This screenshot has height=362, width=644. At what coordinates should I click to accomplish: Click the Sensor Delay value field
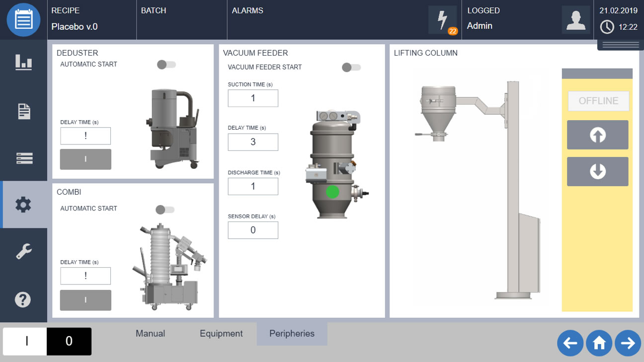tap(253, 230)
